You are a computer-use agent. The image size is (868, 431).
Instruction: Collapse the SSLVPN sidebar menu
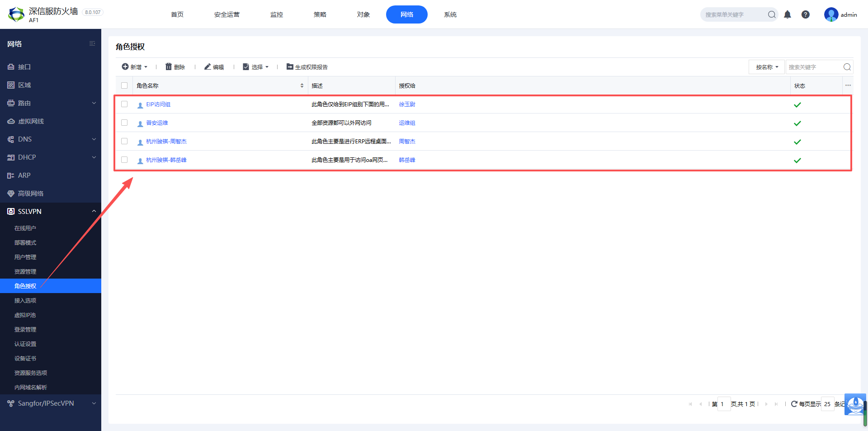[51, 211]
